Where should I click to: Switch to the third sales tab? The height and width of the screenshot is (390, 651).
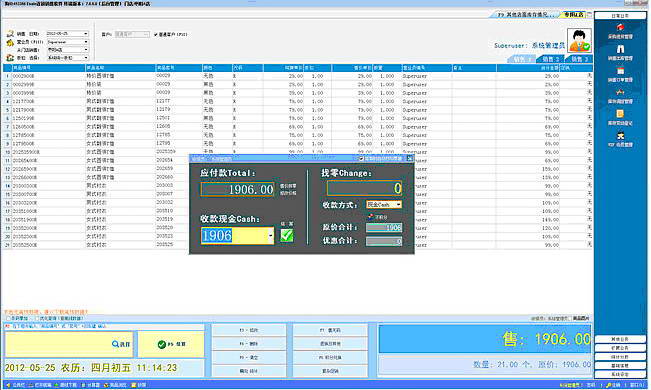(580, 59)
